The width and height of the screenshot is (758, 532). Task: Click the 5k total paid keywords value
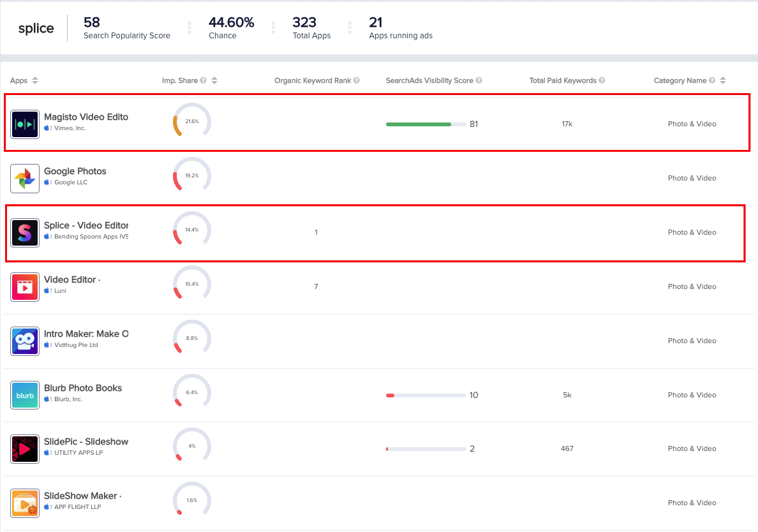click(567, 395)
